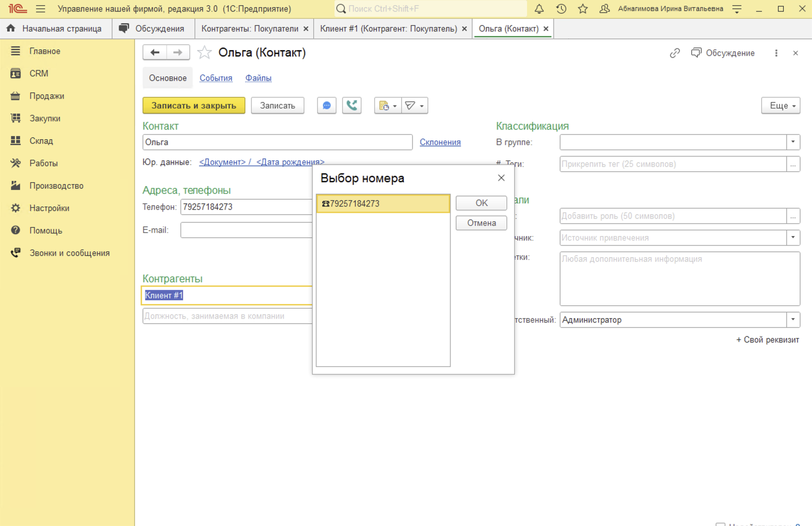The width and height of the screenshot is (812, 526).
Task: Open the history clock icon
Action: [561, 9]
